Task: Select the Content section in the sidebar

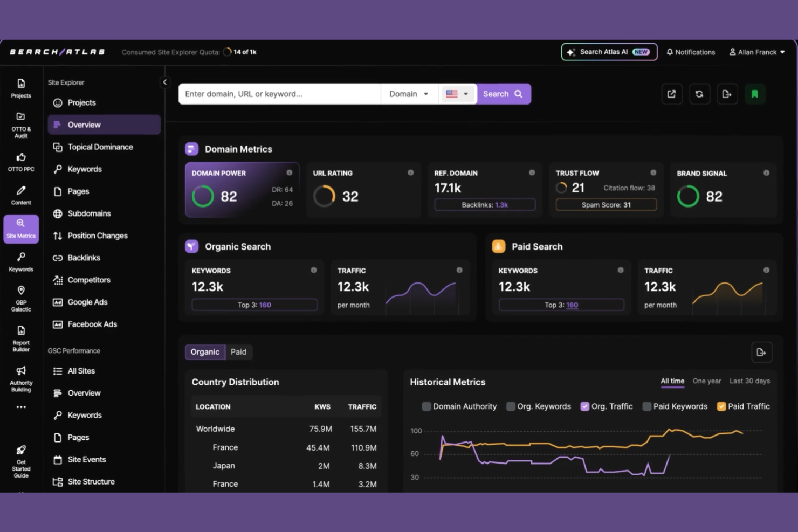Action: (x=20, y=195)
